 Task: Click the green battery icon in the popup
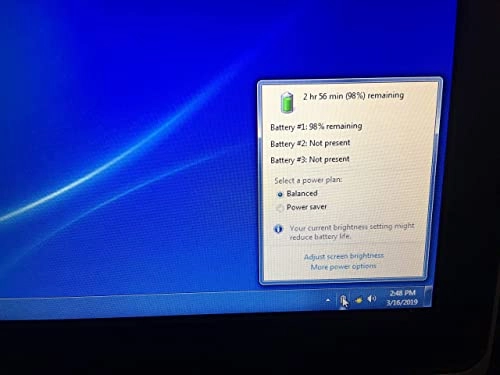[x=287, y=102]
